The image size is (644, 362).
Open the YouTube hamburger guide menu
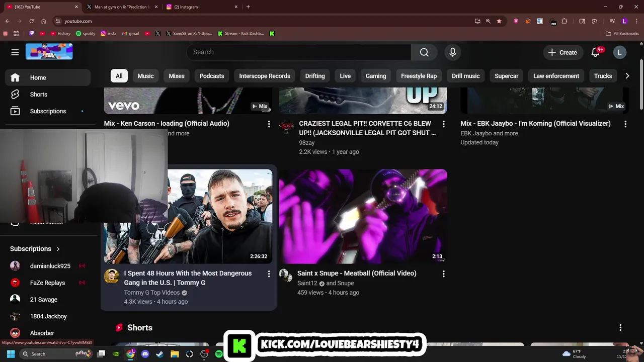coord(15,52)
